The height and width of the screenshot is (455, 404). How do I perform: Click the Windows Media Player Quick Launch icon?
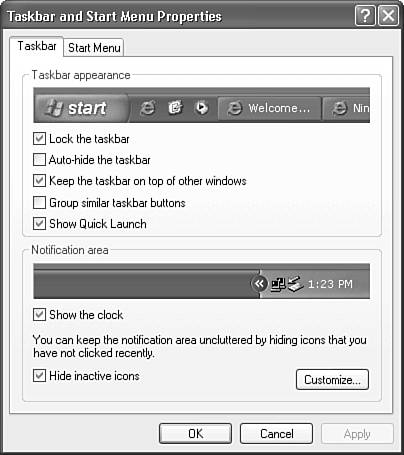[201, 108]
